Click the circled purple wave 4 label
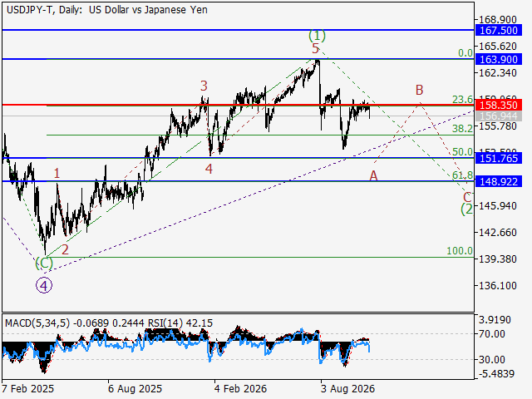532x399 pixels. coord(44,286)
